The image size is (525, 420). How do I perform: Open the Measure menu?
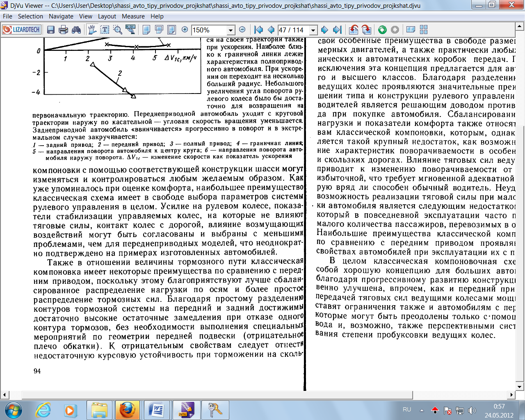coord(133,16)
